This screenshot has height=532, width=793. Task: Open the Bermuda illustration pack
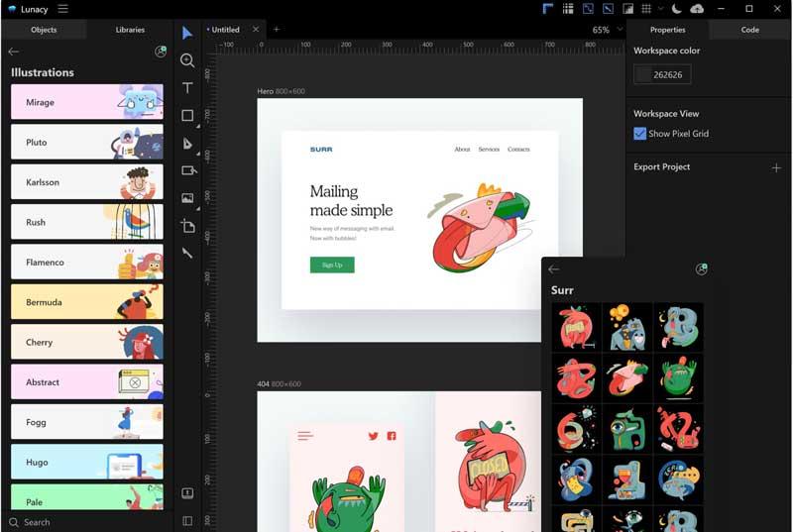point(87,302)
